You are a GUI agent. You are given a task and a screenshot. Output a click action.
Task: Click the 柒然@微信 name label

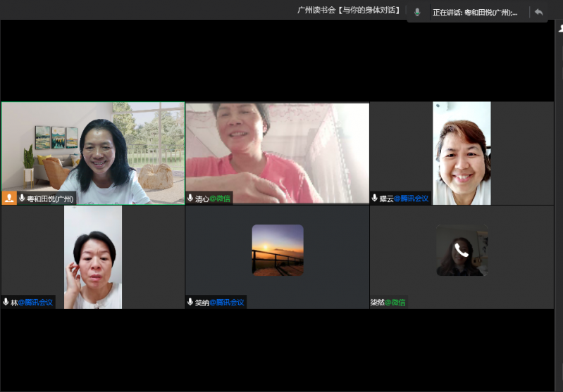pos(388,302)
